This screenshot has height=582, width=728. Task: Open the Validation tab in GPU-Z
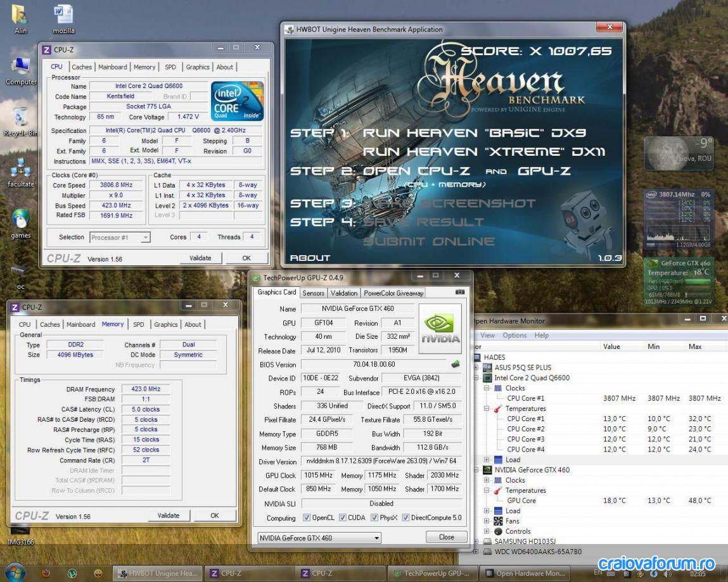[344, 293]
